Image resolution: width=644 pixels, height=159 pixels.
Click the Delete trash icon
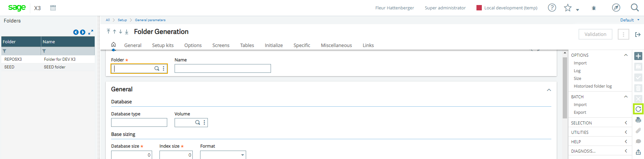[x=638, y=88]
